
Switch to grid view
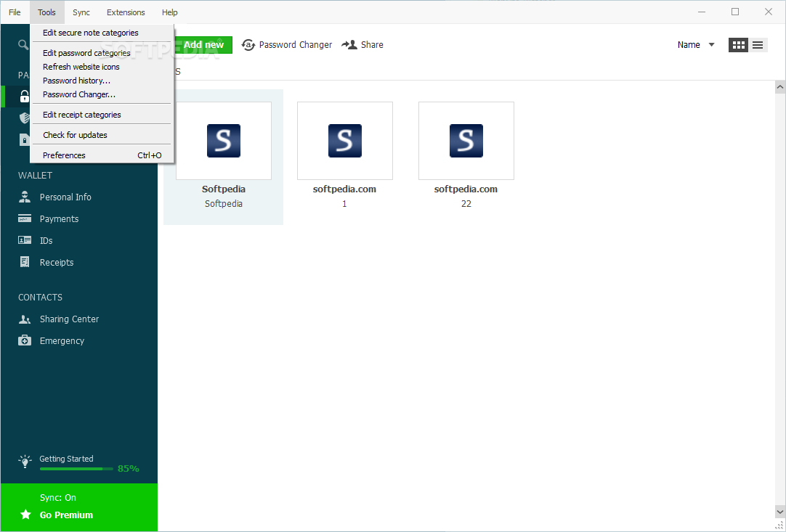tap(738, 44)
